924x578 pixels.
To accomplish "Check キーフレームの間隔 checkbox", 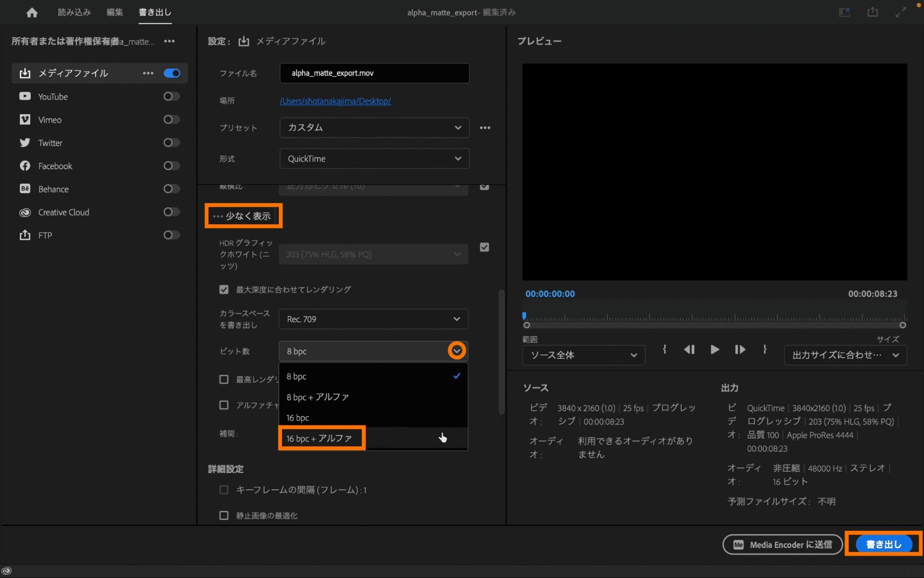I will (x=224, y=490).
